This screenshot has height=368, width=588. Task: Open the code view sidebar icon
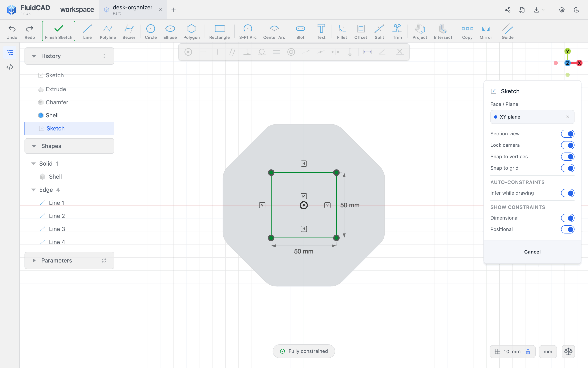(x=10, y=67)
